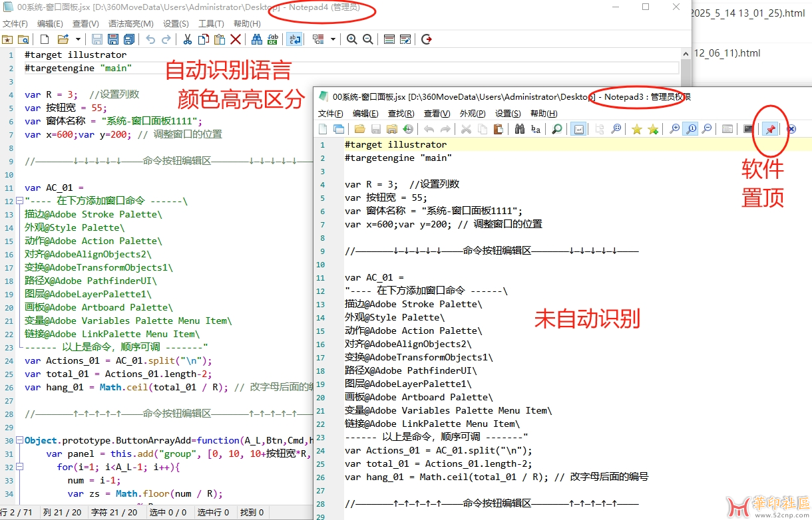Open the 编辑(E) menu in Notepad4
Image resolution: width=812 pixels, height=520 pixels.
[50, 23]
